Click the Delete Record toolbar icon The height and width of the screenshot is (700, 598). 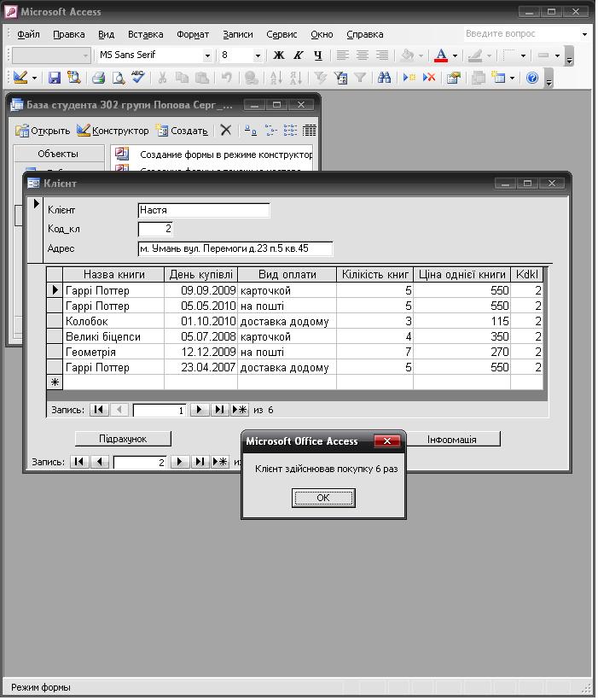[x=429, y=78]
